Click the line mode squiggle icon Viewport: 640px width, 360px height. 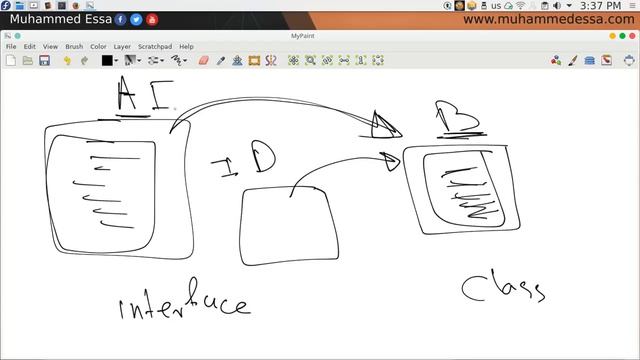[176, 60]
